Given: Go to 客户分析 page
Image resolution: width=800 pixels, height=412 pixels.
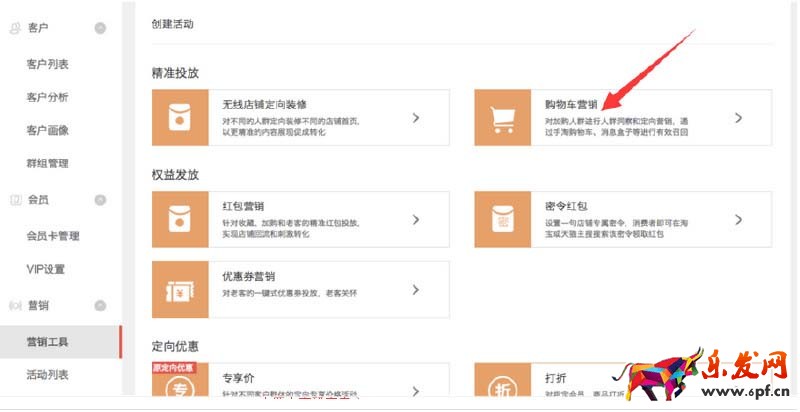Looking at the screenshot, I should (x=47, y=98).
